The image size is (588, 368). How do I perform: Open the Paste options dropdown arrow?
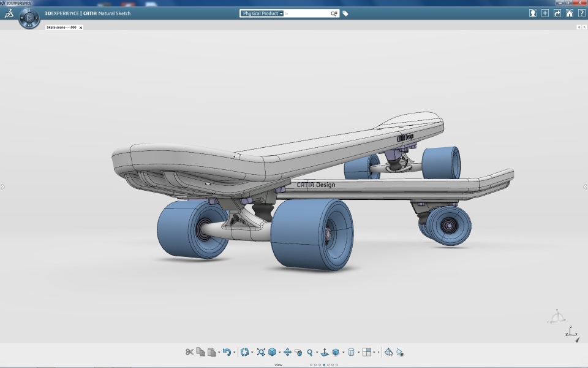pos(219,352)
